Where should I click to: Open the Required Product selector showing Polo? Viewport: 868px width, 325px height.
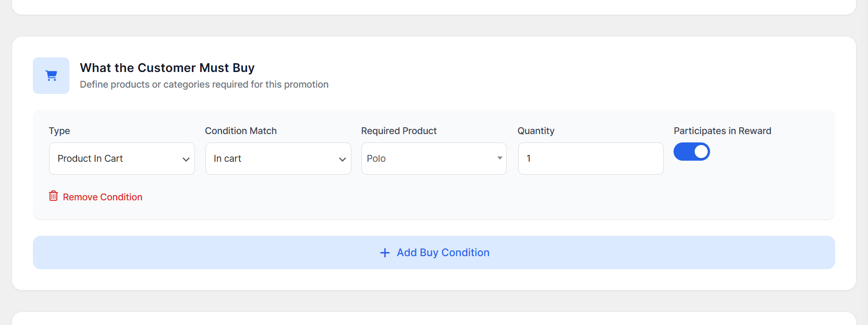(433, 159)
